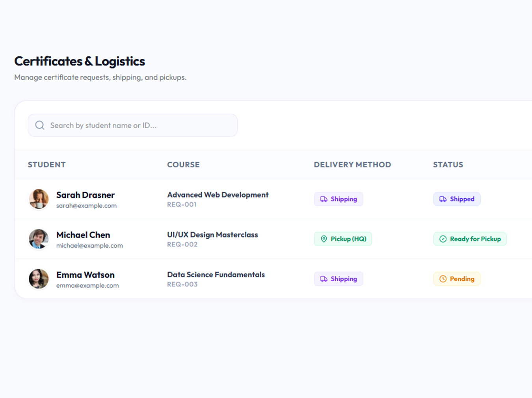Click the truck icon in the Shipped status badge
532x398 pixels.
click(x=443, y=199)
